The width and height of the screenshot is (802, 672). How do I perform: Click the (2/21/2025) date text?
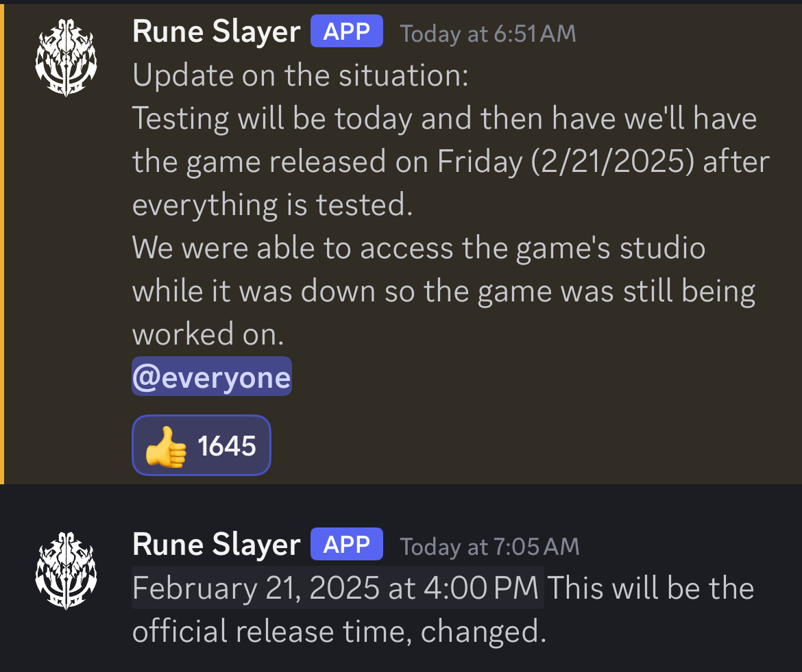[x=613, y=162]
